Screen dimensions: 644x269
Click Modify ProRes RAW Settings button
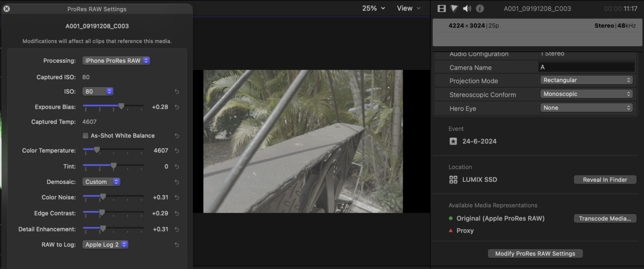click(x=535, y=253)
